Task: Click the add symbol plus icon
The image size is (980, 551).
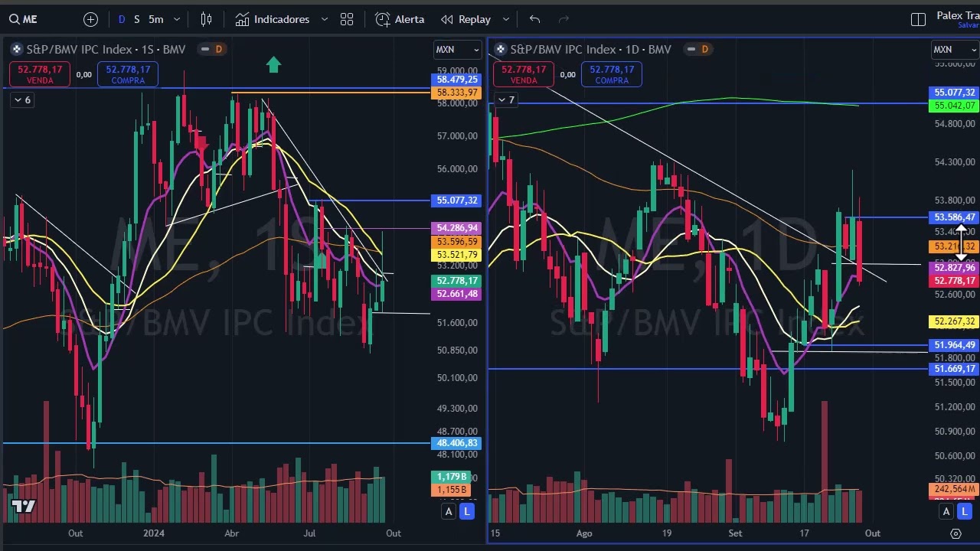Action: pyautogui.click(x=90, y=19)
